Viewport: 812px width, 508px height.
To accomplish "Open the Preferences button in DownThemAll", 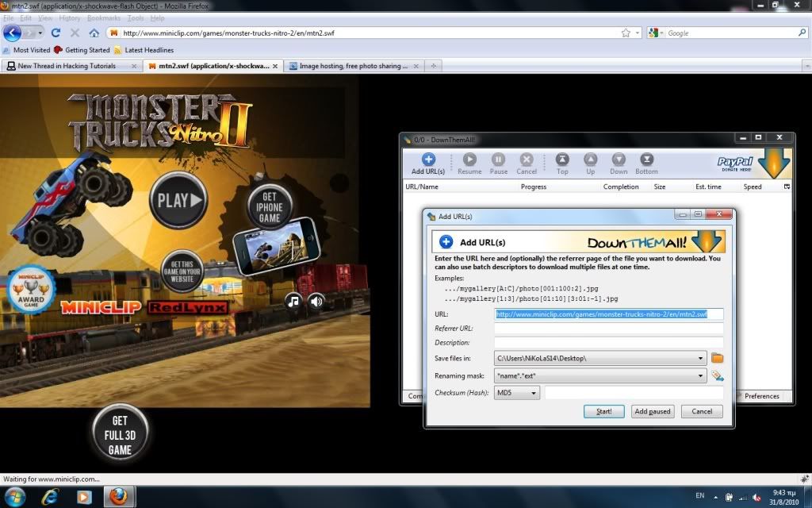I will pyautogui.click(x=762, y=396).
